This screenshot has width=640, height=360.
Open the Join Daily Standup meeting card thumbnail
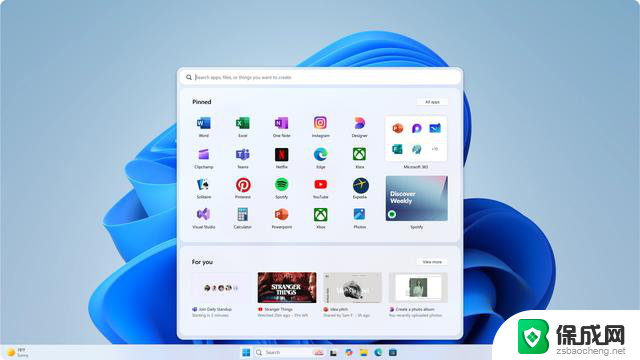(x=220, y=287)
